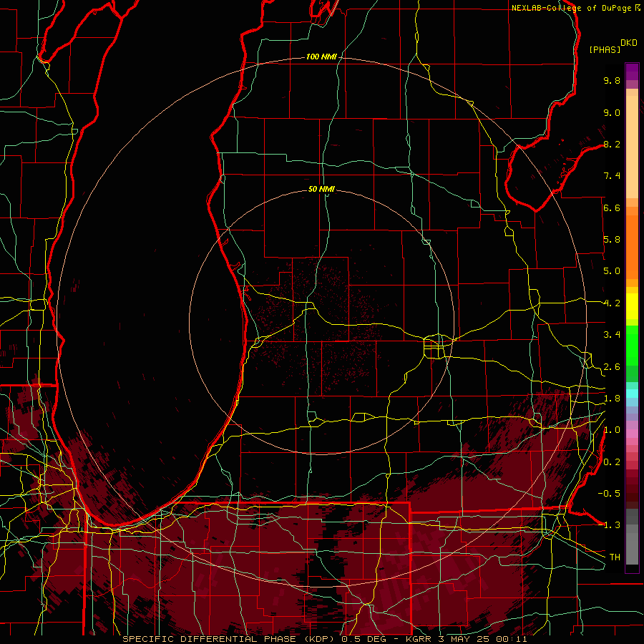Click the purple segment atop the color bar
644x644 pixels.
click(x=632, y=72)
